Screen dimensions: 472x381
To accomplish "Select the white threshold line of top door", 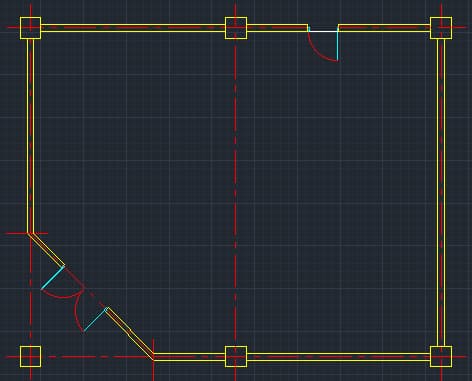I will pos(323,32).
